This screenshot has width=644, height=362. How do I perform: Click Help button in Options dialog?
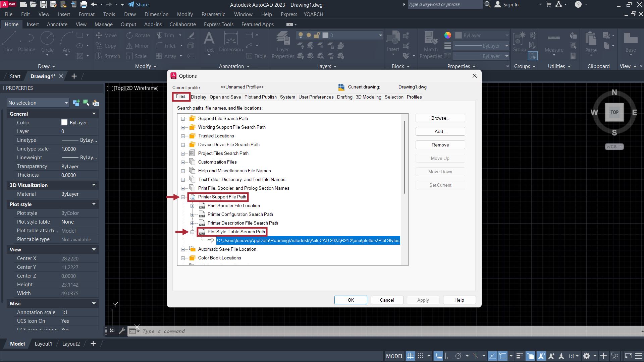click(x=459, y=300)
